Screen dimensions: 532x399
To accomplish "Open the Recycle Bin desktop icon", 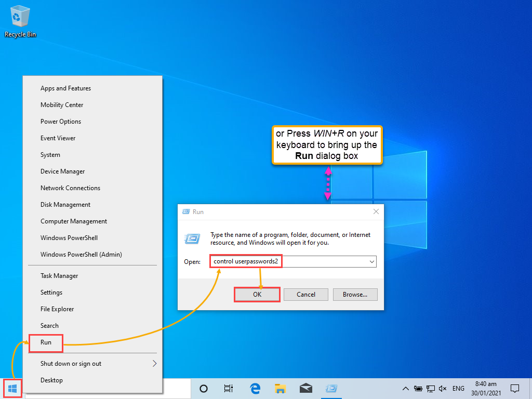I will [x=20, y=21].
